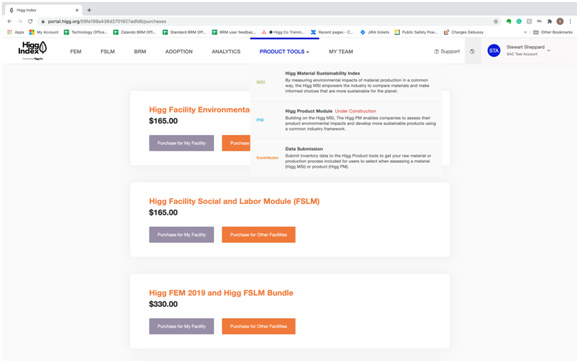Viewport: 579px width, 363px height.
Task: Click the clock icon beside Support
Action: [472, 51]
